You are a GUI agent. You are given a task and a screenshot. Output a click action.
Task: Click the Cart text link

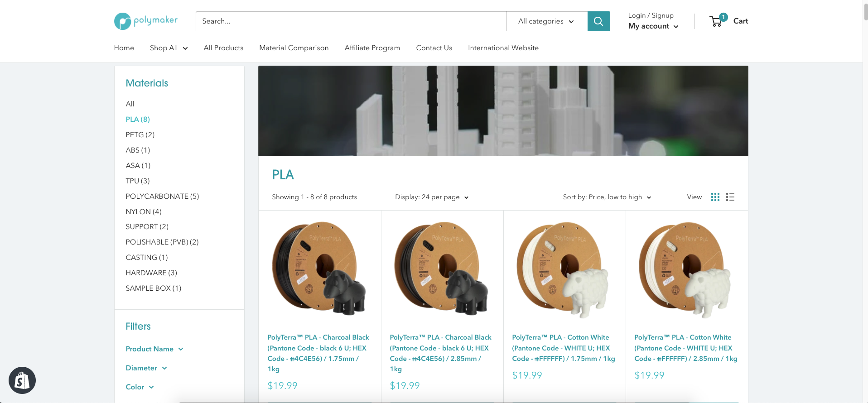click(x=741, y=21)
